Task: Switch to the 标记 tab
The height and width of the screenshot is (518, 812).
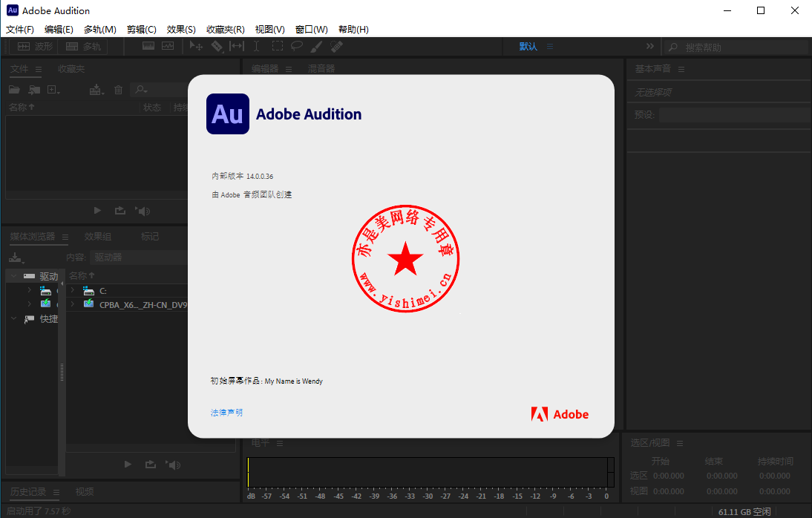Action: pos(150,237)
